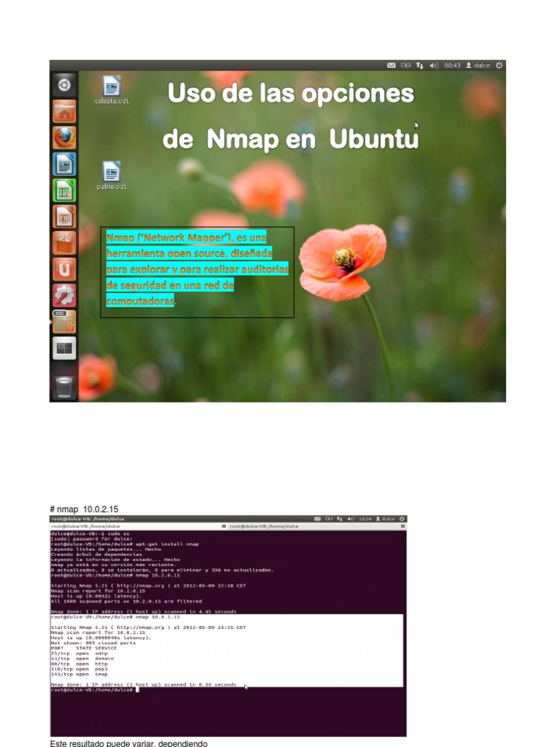This screenshot has width=560, height=747.
Task: Select the pablo.odt desktop file
Action: click(x=112, y=176)
